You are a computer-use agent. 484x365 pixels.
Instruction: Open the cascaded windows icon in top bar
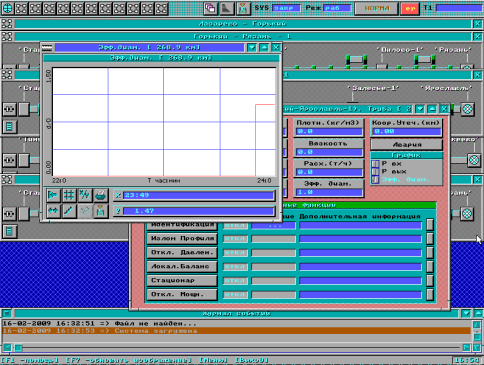pos(210,8)
